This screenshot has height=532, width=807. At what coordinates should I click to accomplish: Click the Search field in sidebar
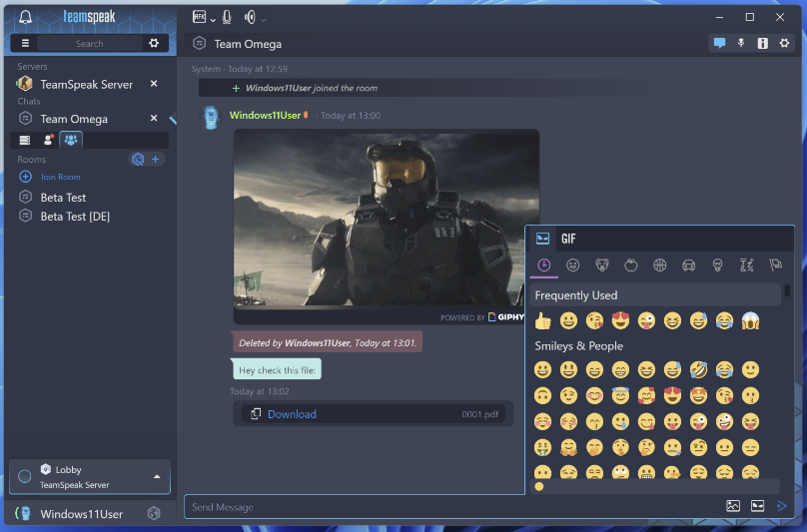pyautogui.click(x=89, y=44)
